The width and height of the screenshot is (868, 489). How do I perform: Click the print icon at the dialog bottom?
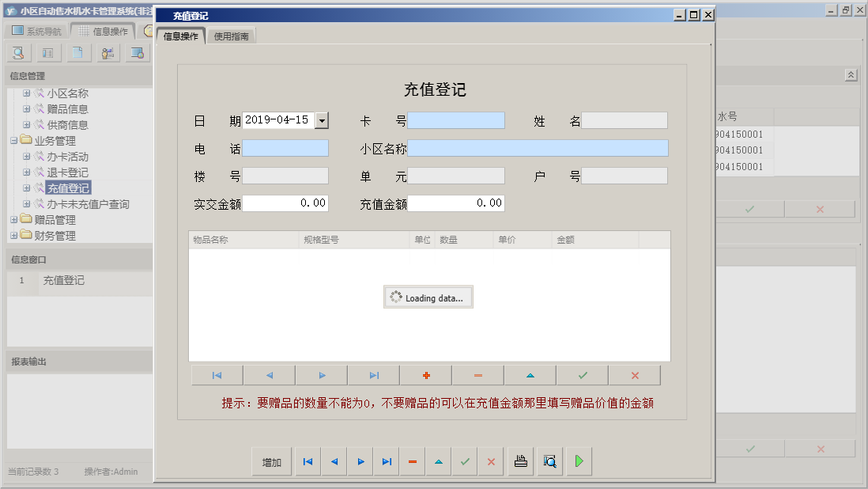point(520,461)
